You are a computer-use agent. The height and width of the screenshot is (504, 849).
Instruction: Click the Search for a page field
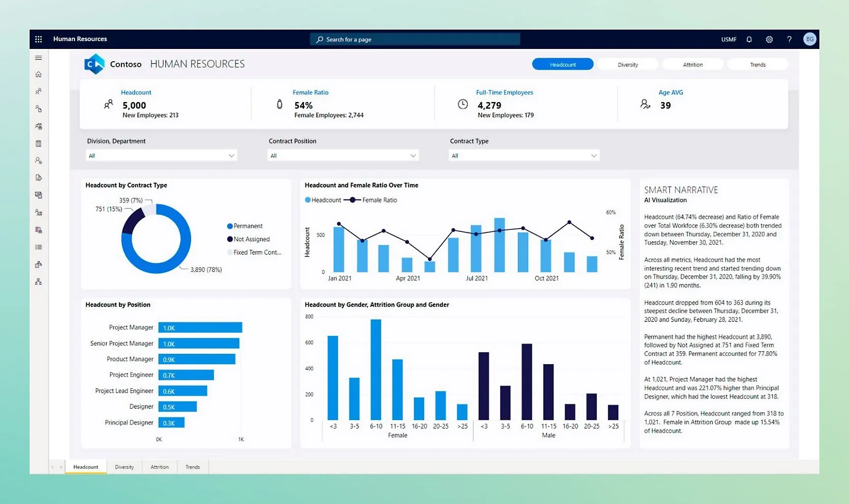point(415,39)
